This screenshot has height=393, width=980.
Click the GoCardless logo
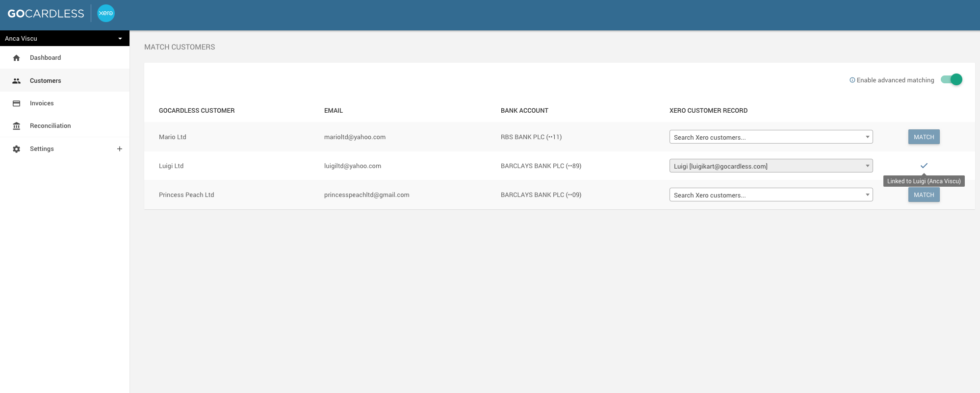pyautogui.click(x=46, y=14)
